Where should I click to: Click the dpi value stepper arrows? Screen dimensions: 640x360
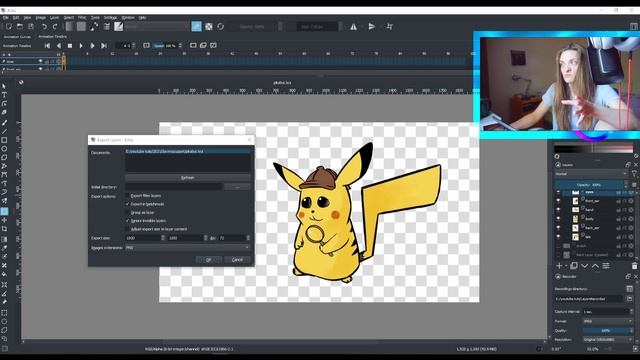tap(248, 238)
